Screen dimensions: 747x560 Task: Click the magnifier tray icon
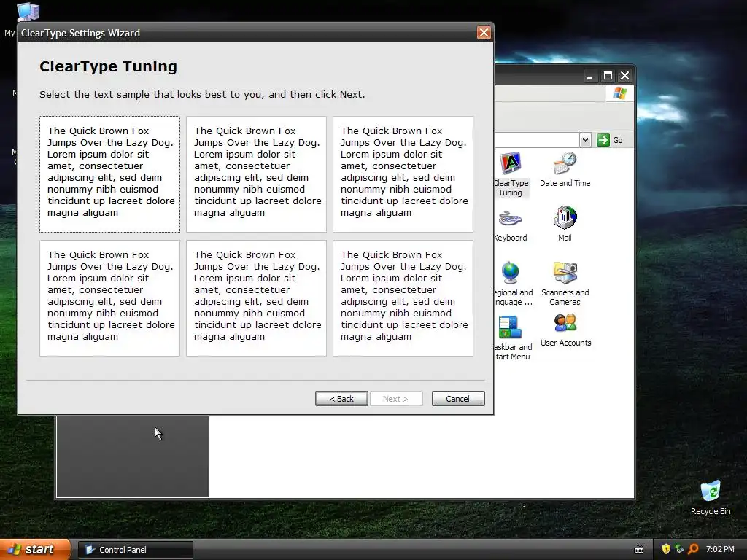[693, 549]
